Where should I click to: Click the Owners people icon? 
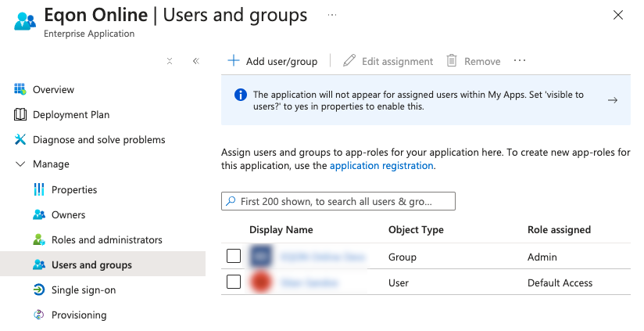[38, 214]
